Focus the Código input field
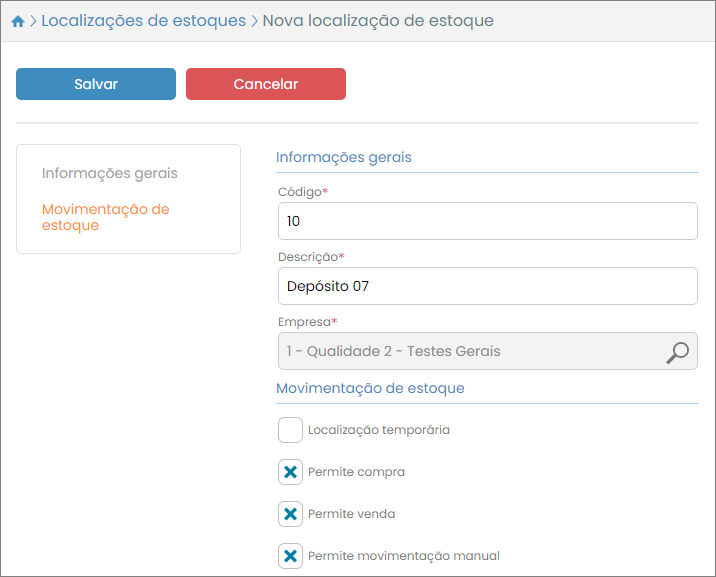The width and height of the screenshot is (716, 577). tap(486, 221)
